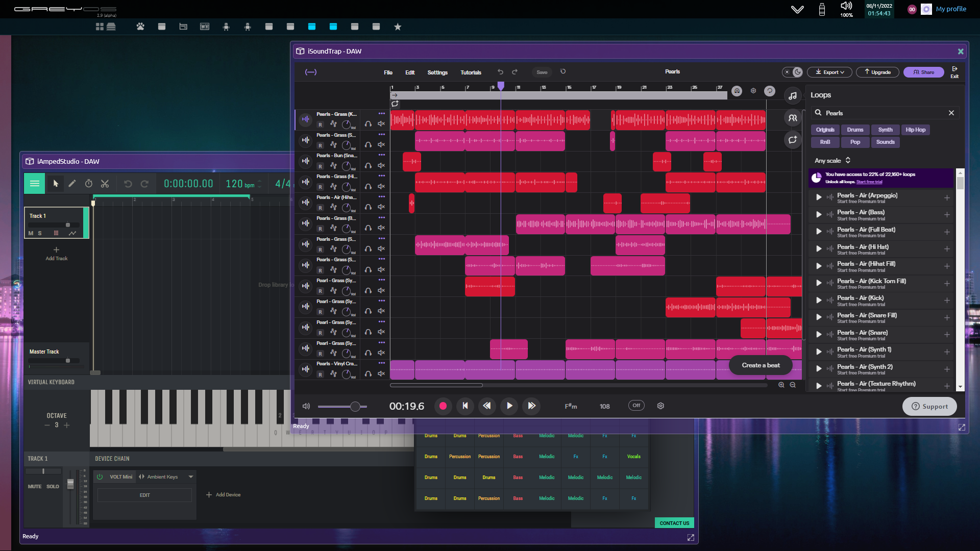Screen dimensions: 980x551
Task: Toggle the metronome Off switch
Action: click(636, 406)
